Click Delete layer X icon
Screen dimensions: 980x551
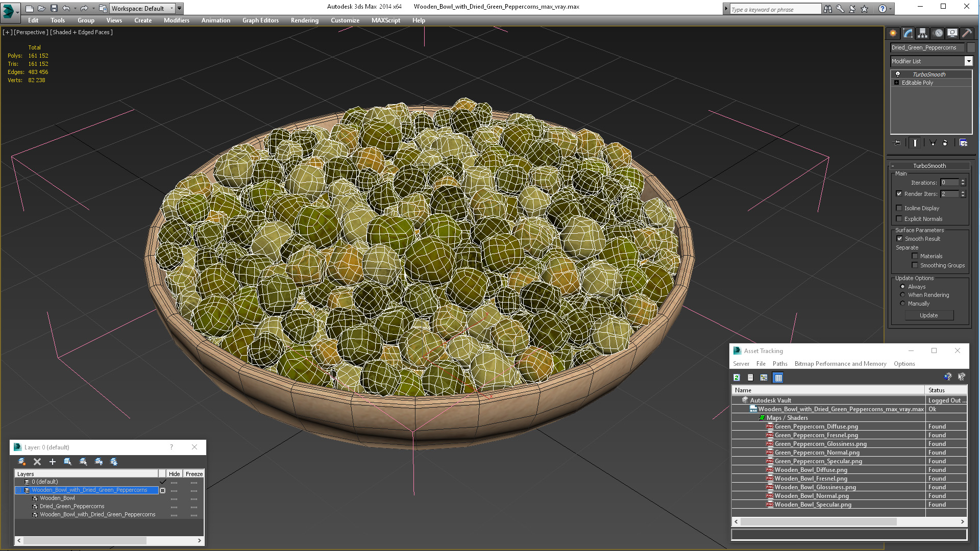pos(37,462)
